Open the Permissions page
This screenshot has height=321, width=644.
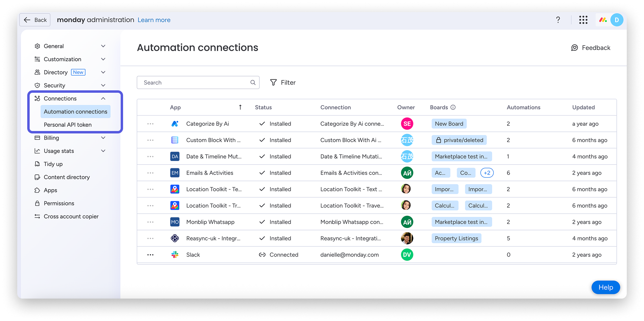point(59,203)
